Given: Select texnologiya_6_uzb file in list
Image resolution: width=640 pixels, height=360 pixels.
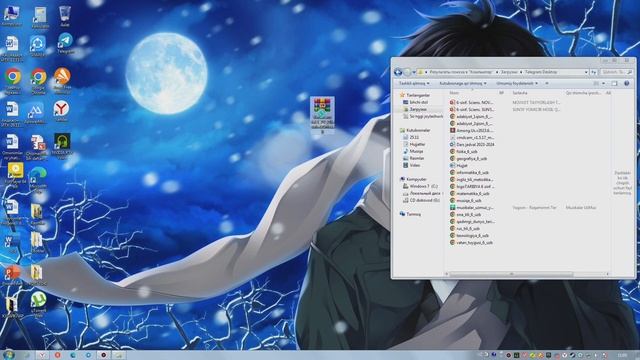Looking at the screenshot, I should (469, 236).
